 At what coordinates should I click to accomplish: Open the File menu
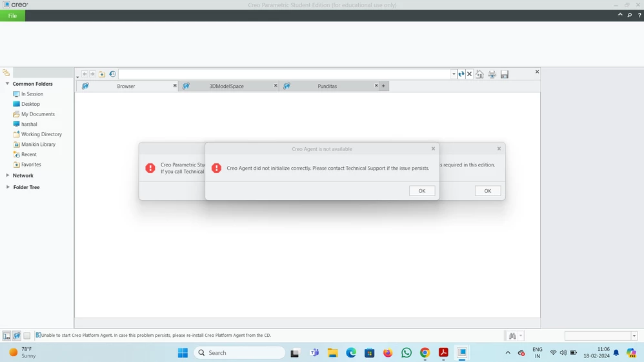click(12, 15)
